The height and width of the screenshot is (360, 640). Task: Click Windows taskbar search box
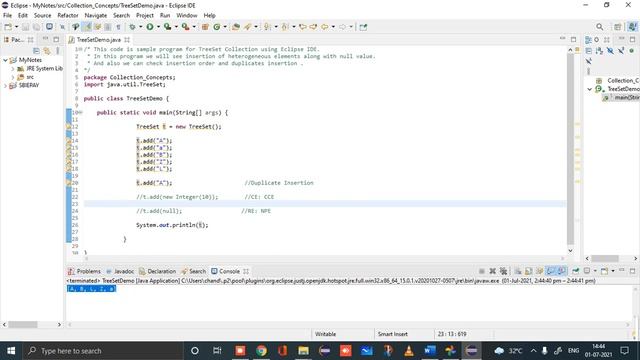tap(103, 351)
